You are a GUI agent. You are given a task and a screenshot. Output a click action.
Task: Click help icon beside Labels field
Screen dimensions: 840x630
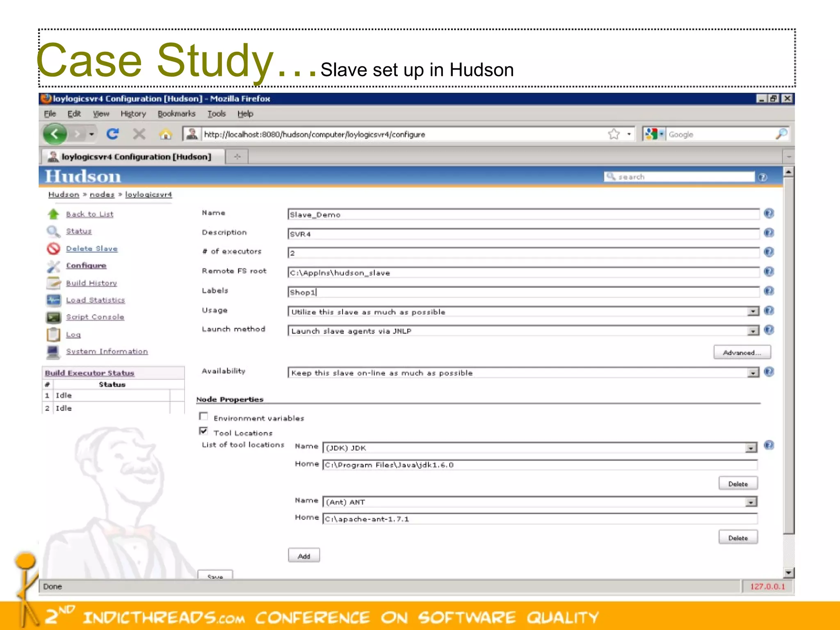[769, 291]
